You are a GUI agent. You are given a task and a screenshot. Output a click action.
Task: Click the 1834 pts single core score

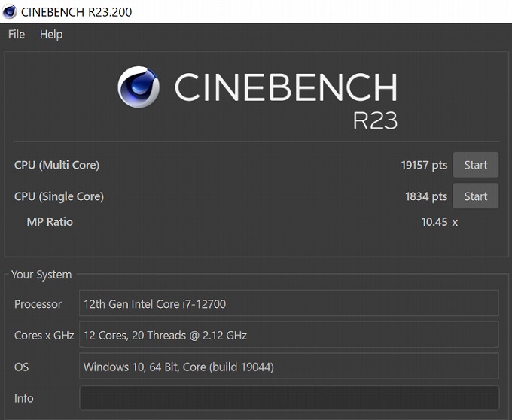coord(426,196)
